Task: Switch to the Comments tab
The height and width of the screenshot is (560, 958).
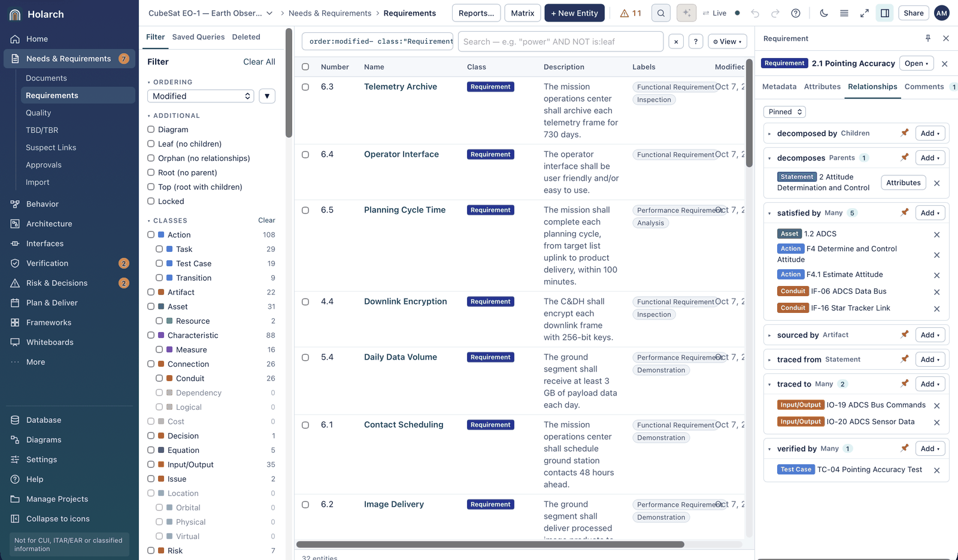Action: tap(924, 87)
